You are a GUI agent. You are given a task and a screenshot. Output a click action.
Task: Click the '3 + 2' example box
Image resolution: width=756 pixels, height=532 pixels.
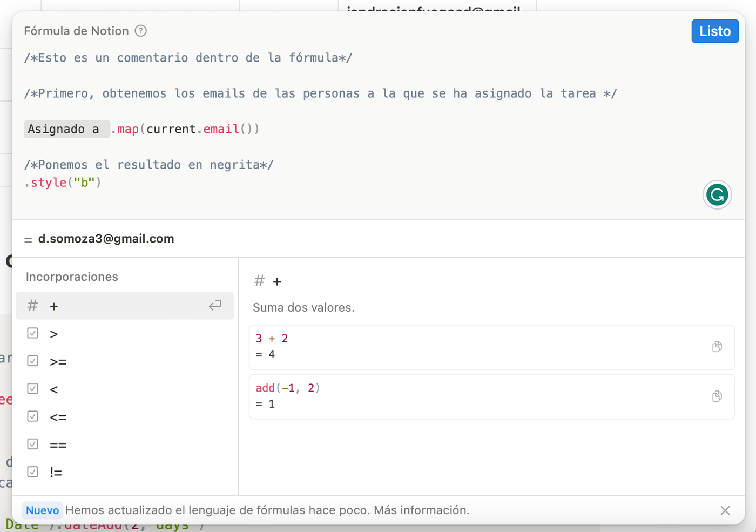491,347
